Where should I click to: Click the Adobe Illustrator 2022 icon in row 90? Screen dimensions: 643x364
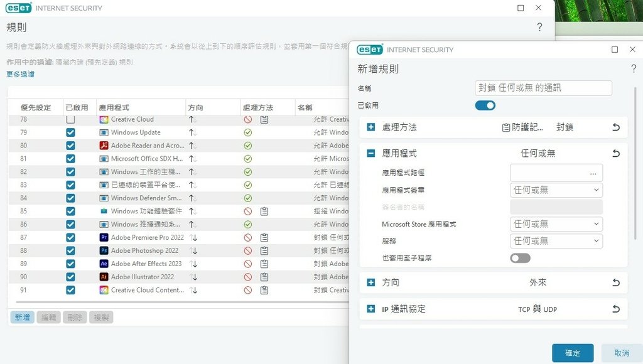[x=104, y=277]
